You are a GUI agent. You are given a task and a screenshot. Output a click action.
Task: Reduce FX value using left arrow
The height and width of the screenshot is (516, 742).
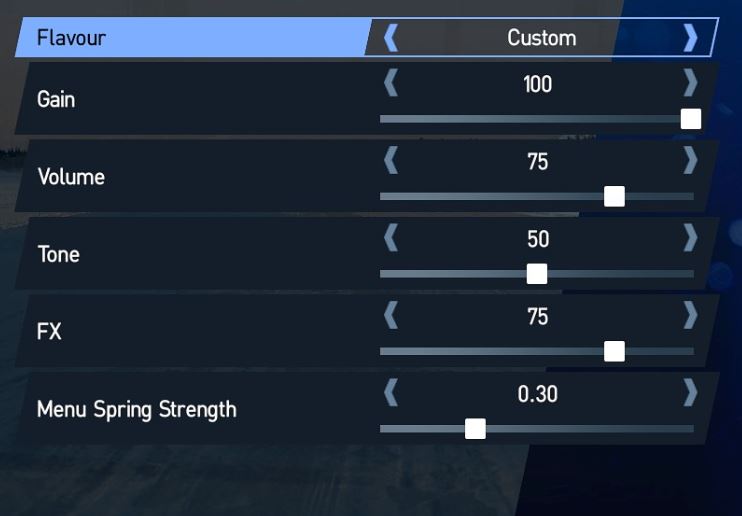[x=391, y=315]
